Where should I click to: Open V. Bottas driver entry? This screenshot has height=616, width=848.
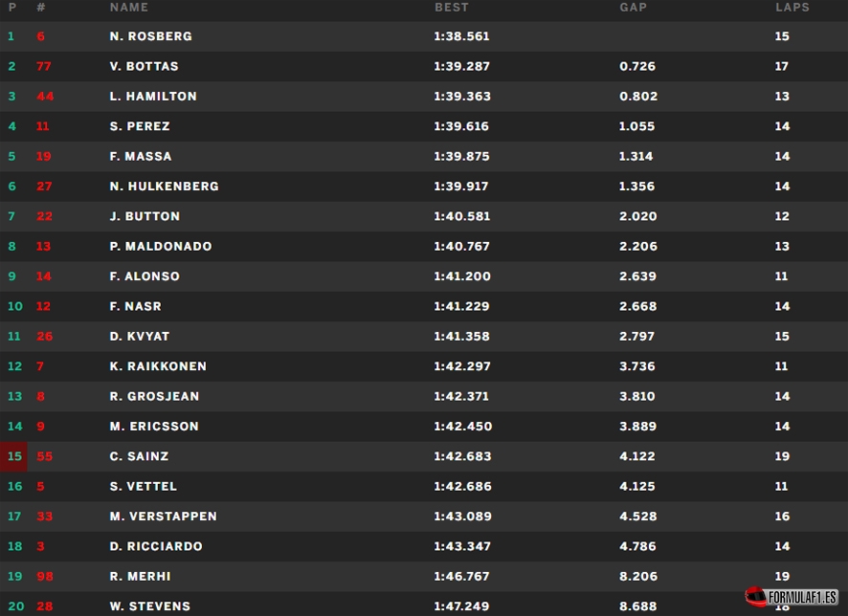click(144, 67)
